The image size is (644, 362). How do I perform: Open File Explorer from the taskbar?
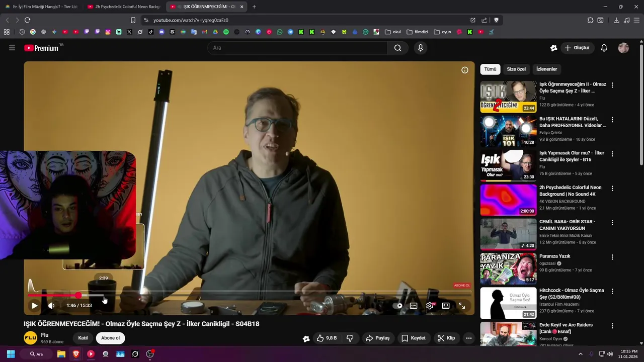point(61,354)
